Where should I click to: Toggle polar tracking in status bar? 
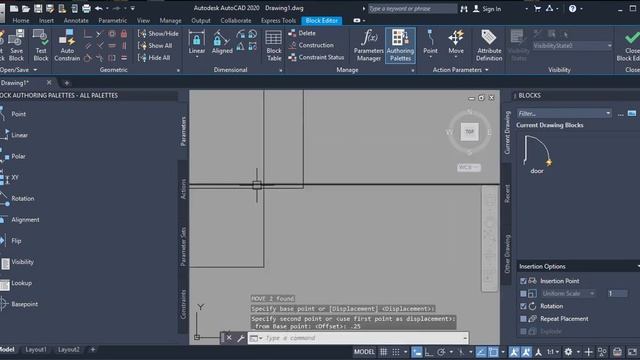pos(441,352)
